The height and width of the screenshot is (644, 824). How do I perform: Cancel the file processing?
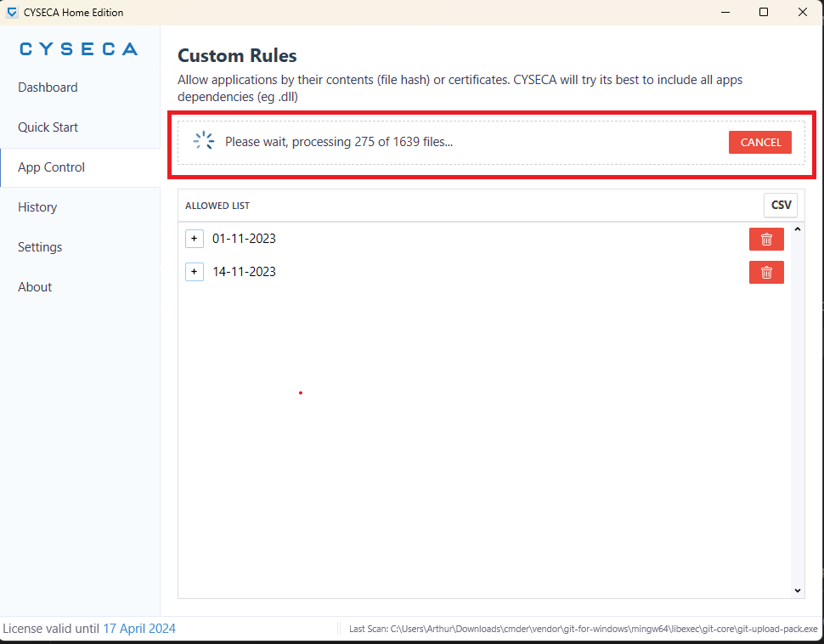point(760,143)
